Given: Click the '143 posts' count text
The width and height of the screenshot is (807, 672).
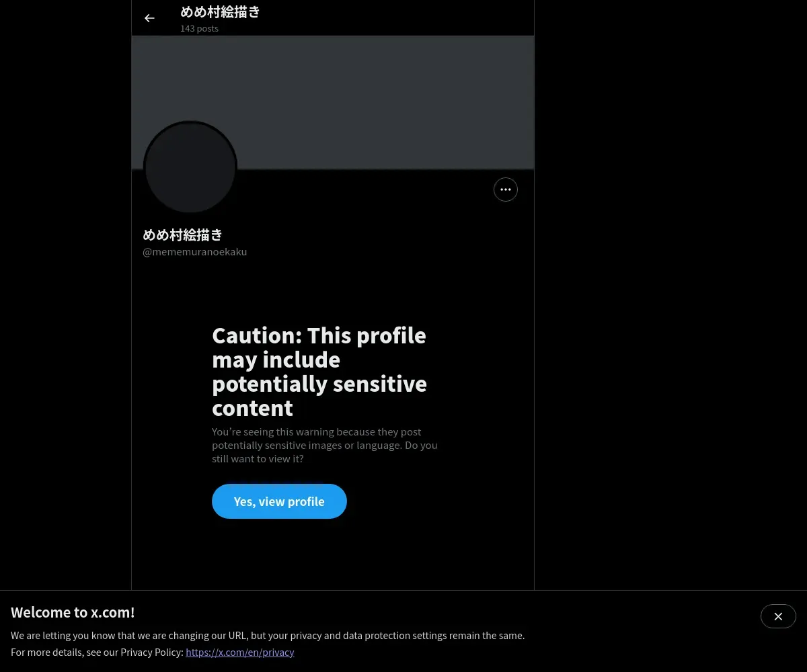Looking at the screenshot, I should coord(199,28).
